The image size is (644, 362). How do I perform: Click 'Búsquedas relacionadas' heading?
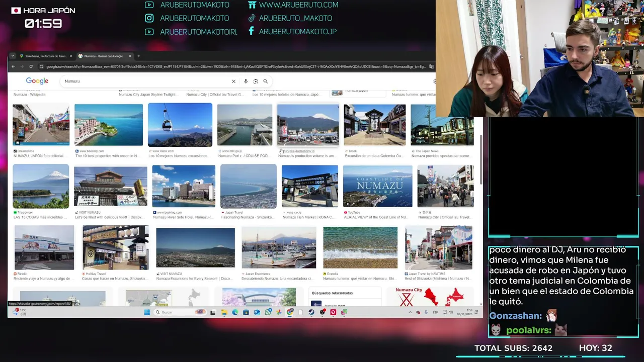coord(332,293)
